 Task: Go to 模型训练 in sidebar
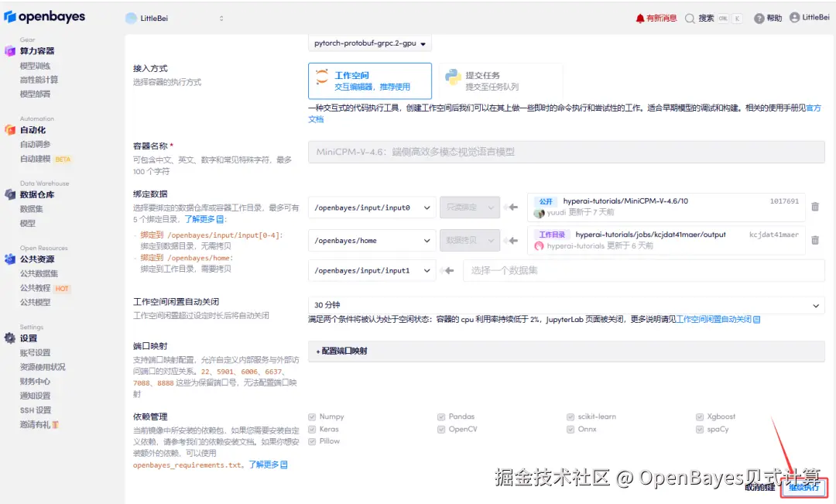click(35, 66)
